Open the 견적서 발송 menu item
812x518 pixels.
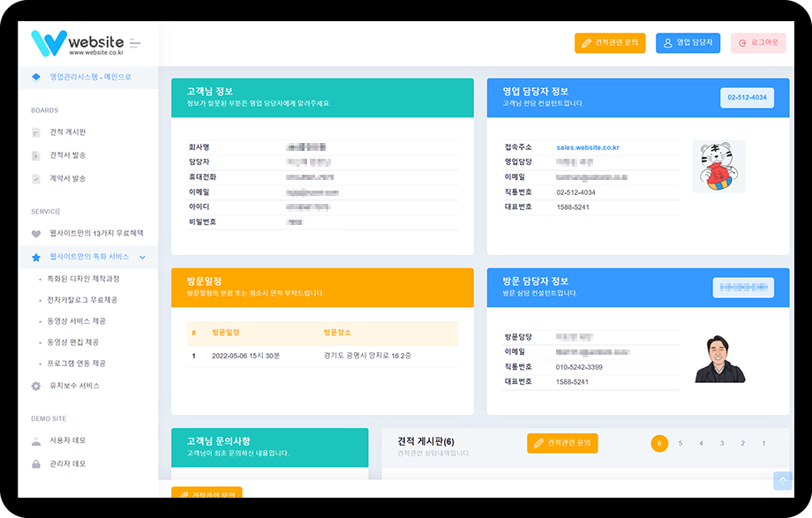(x=68, y=155)
